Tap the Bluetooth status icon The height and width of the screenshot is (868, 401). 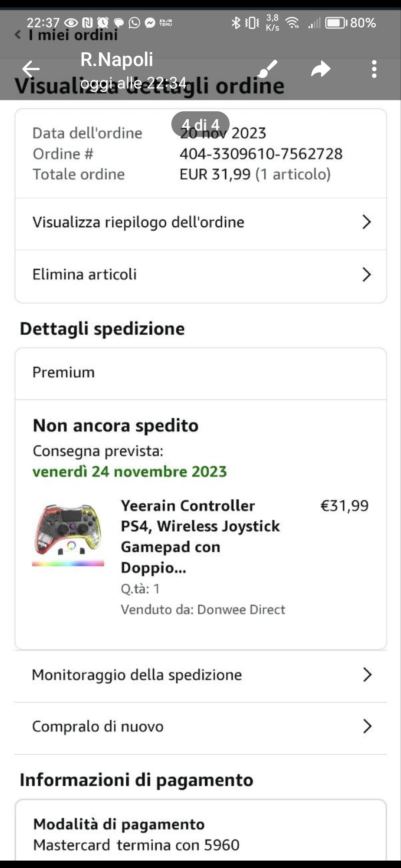pyautogui.click(x=236, y=23)
